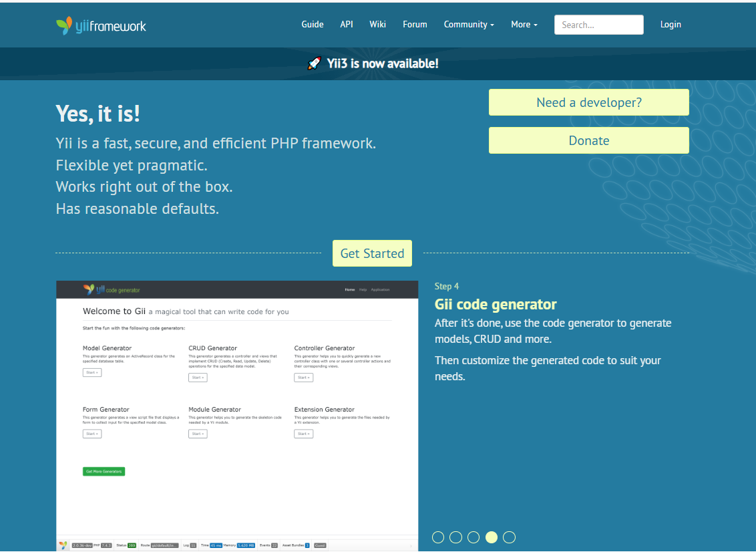
Task: Select the first carousel step dot
Action: [438, 537]
